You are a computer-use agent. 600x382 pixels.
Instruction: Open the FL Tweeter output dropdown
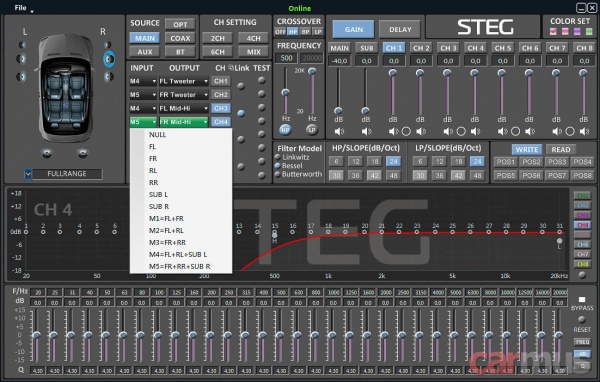184,81
